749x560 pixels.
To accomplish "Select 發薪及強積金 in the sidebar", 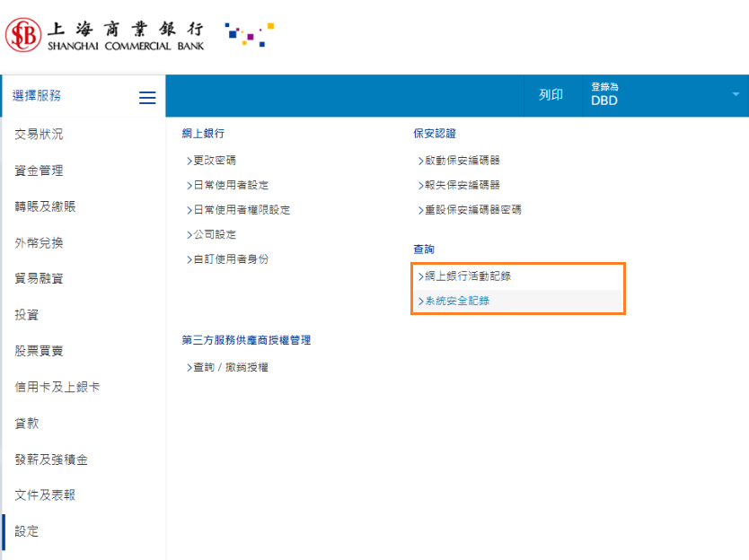I will (x=51, y=459).
